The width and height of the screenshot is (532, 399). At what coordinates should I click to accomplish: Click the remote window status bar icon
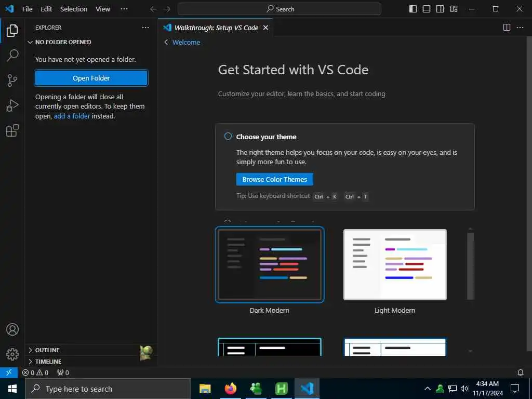pos(9,373)
